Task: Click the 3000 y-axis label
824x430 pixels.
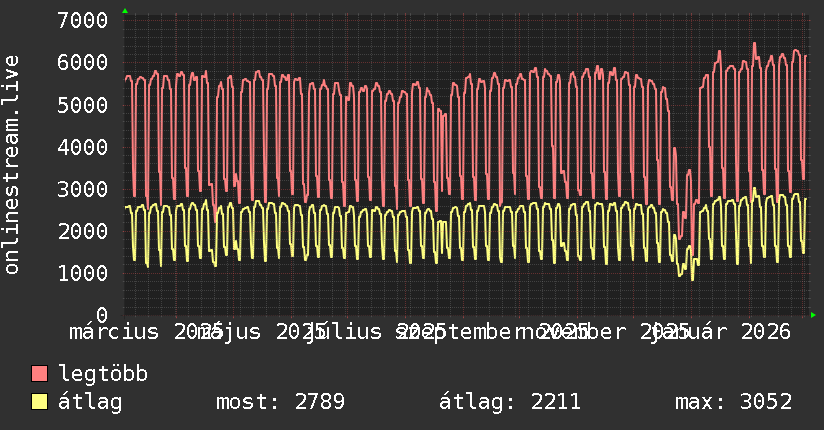Action: pyautogui.click(x=83, y=189)
